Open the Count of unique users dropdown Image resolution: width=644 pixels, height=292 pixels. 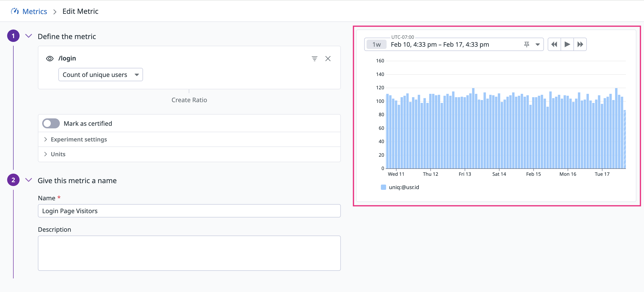coord(101,75)
